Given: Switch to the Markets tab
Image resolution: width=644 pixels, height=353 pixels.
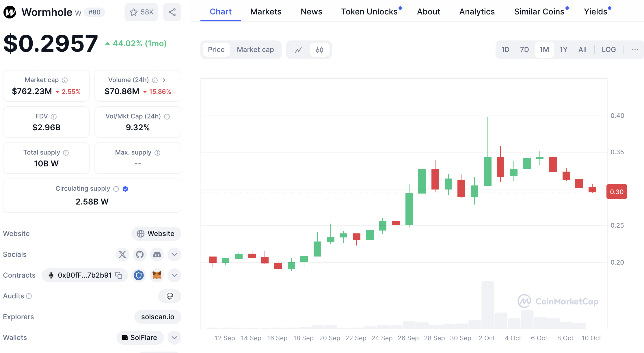Looking at the screenshot, I should click(266, 12).
